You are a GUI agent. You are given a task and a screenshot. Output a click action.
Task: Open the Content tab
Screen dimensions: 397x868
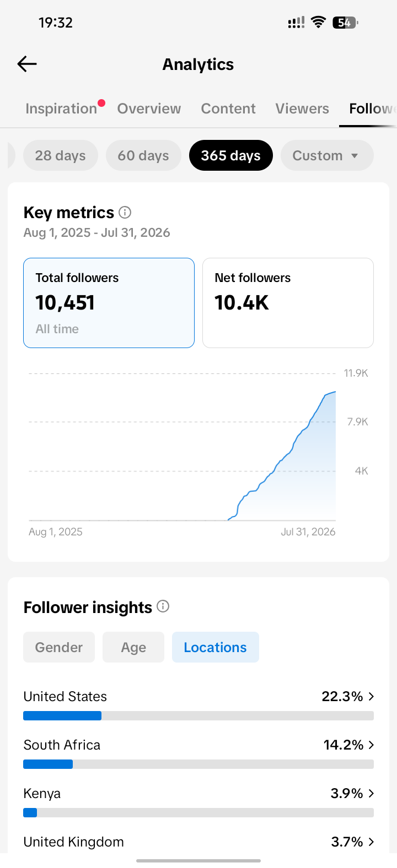228,109
